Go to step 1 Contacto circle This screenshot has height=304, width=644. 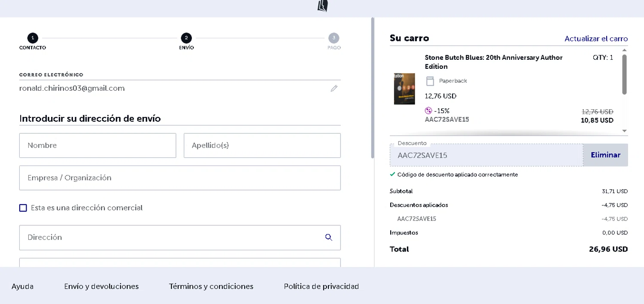[33, 38]
